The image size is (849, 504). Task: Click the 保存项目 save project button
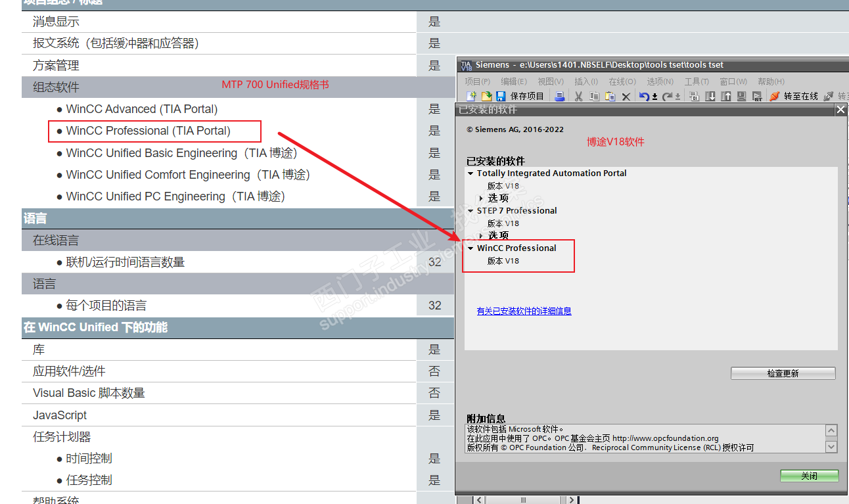click(x=520, y=97)
